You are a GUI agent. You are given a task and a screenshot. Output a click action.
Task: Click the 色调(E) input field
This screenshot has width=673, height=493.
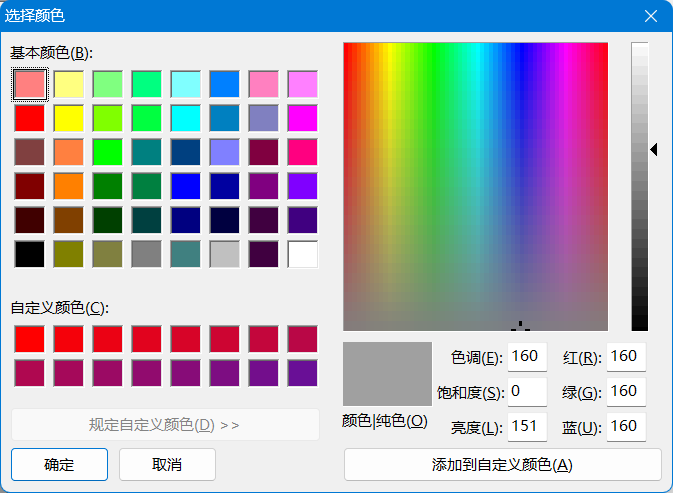pos(527,357)
